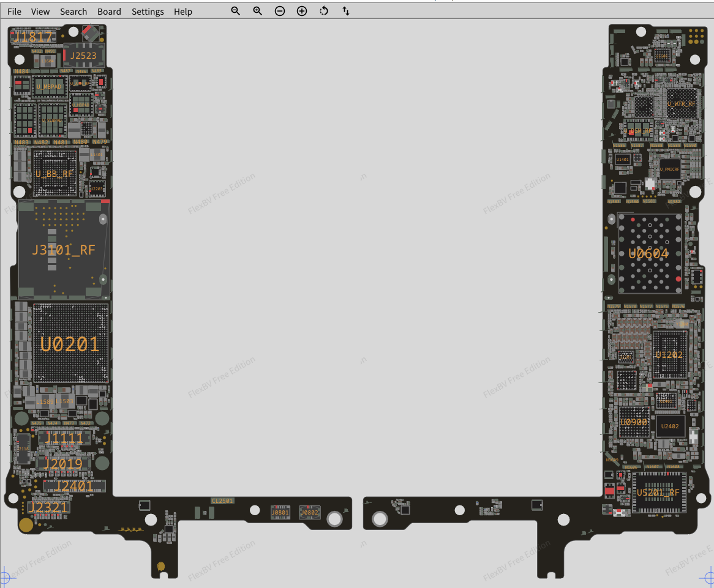Image resolution: width=714 pixels, height=588 pixels.
Task: Select the J3101_RF component
Action: coord(64,250)
